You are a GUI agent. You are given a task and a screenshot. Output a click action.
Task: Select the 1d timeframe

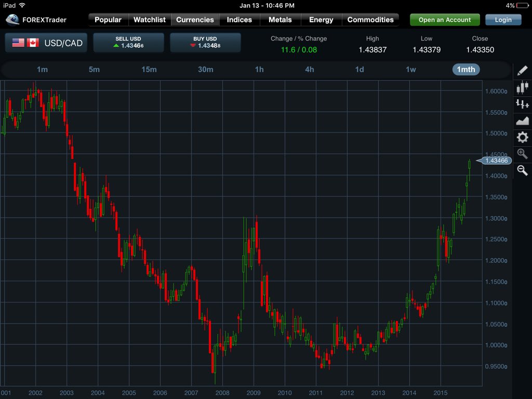(x=360, y=70)
